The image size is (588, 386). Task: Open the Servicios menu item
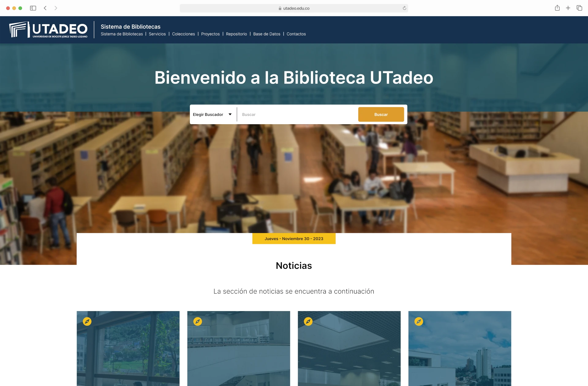coord(157,34)
